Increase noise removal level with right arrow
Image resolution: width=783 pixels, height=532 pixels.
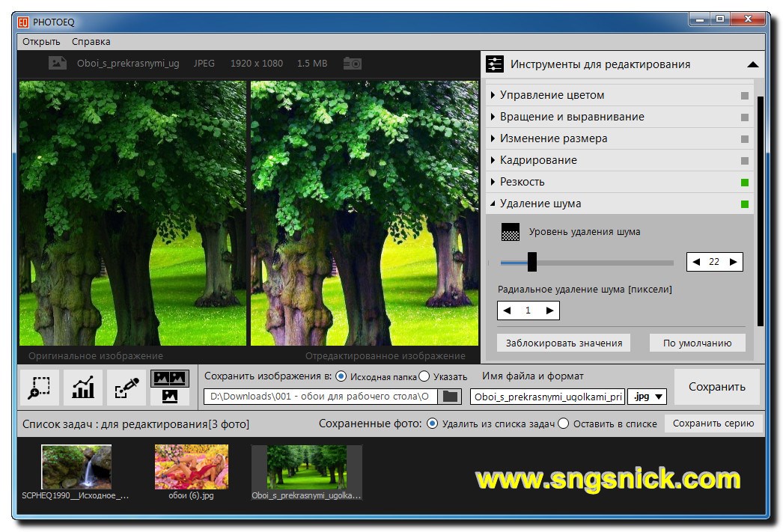(x=733, y=262)
